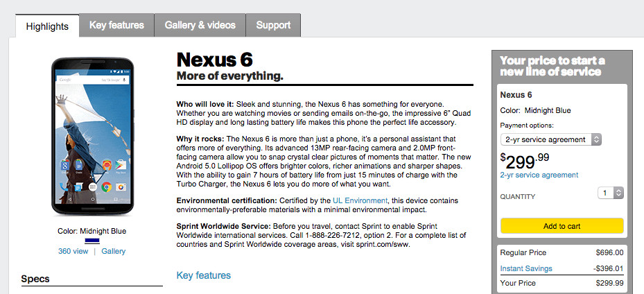The height and width of the screenshot is (294, 644).
Task: Click the blue 2-yr service agreement link
Action: (x=539, y=175)
